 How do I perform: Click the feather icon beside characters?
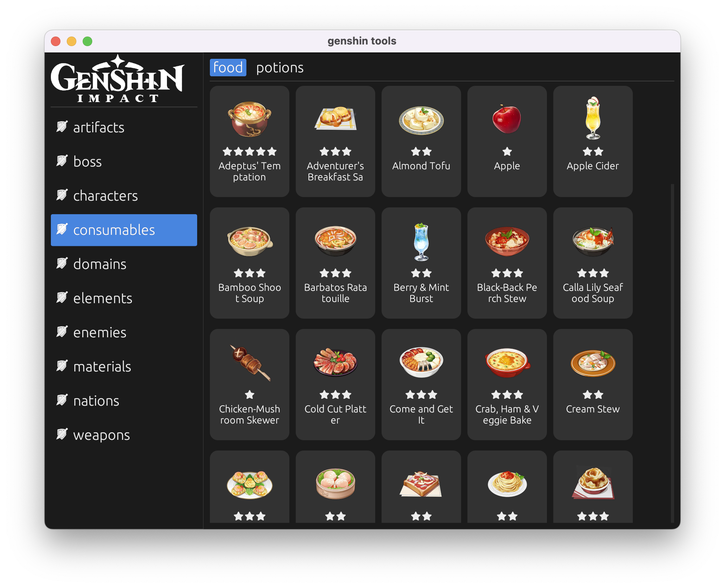click(x=62, y=195)
